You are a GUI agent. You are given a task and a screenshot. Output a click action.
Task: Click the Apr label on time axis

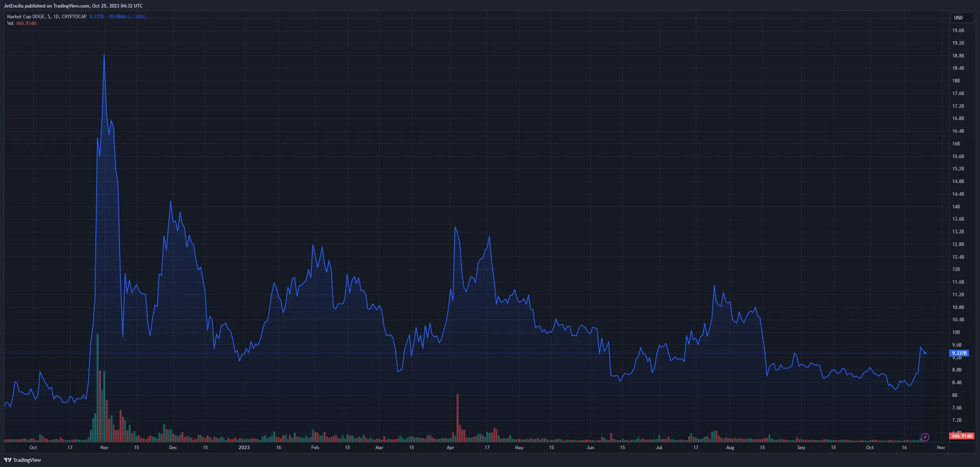pos(450,448)
